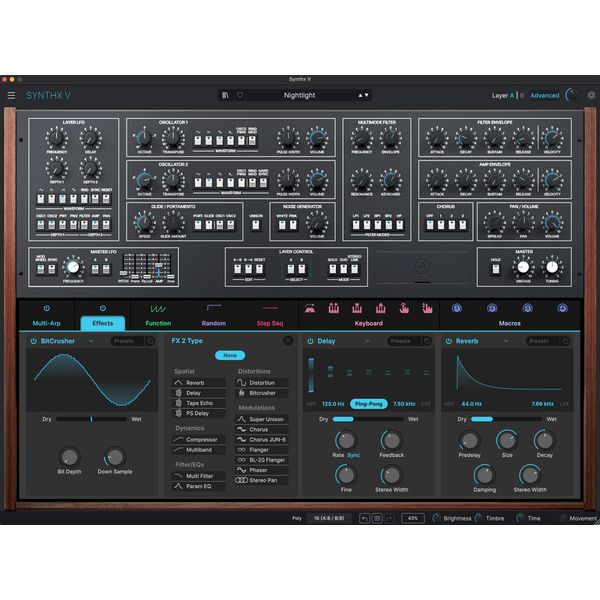This screenshot has height=600, width=600.
Task: Expand the Reverb effect type dropdown
Action: pyautogui.click(x=506, y=341)
